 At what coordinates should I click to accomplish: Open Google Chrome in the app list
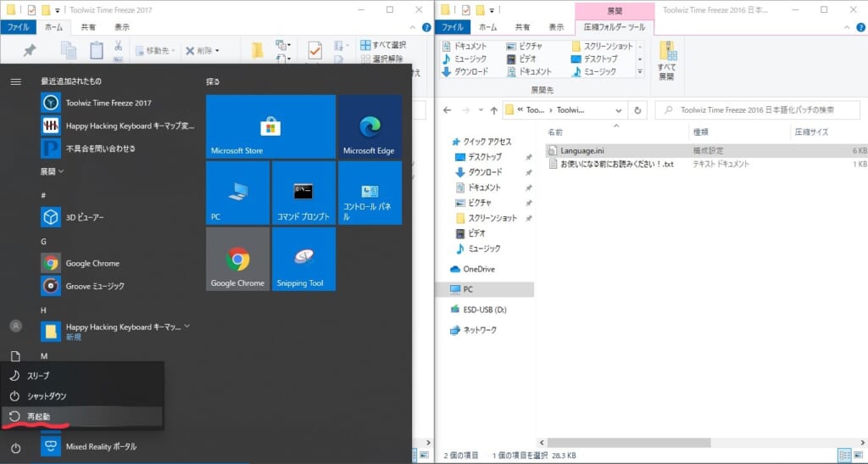118,263
